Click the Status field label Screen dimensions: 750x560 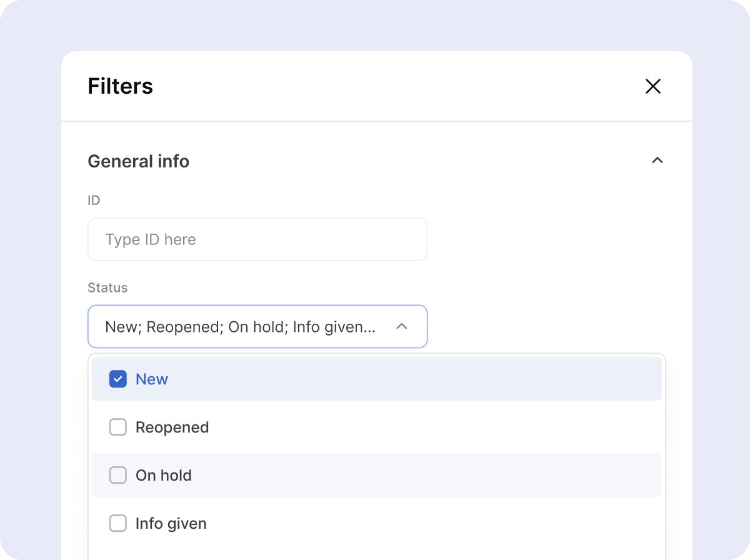(x=107, y=287)
